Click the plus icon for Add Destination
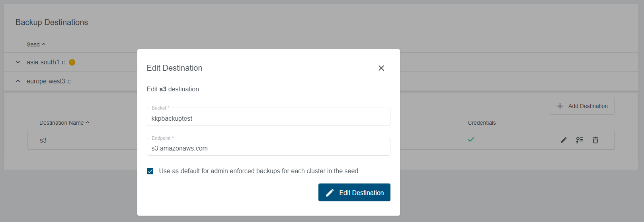644x222 pixels. click(x=560, y=106)
